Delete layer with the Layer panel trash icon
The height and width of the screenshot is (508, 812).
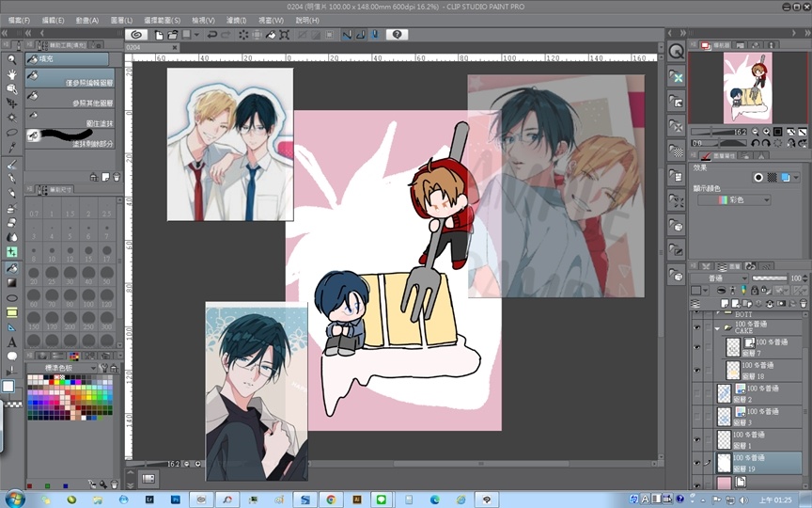[804, 303]
